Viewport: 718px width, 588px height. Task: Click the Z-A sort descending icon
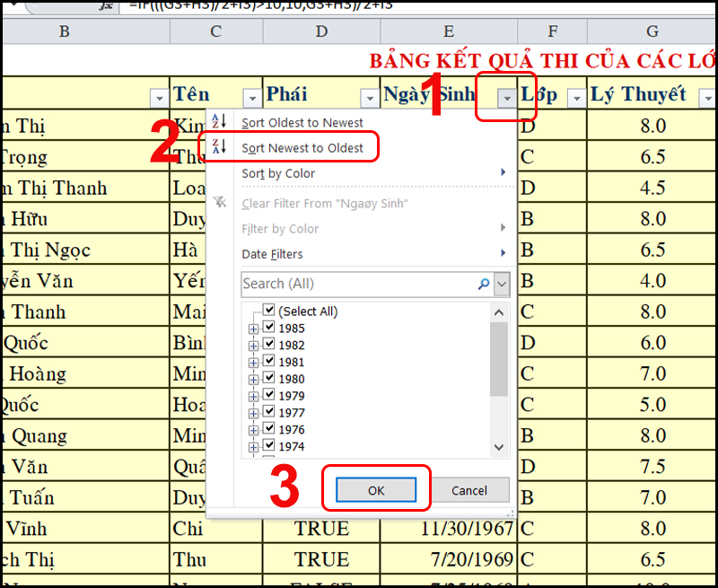point(222,147)
